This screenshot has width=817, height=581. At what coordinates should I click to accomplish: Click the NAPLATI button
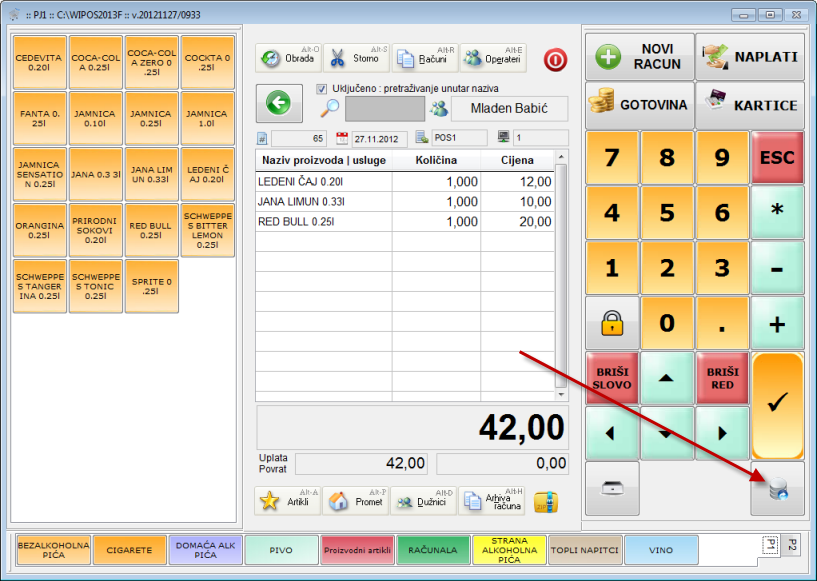tap(751, 56)
